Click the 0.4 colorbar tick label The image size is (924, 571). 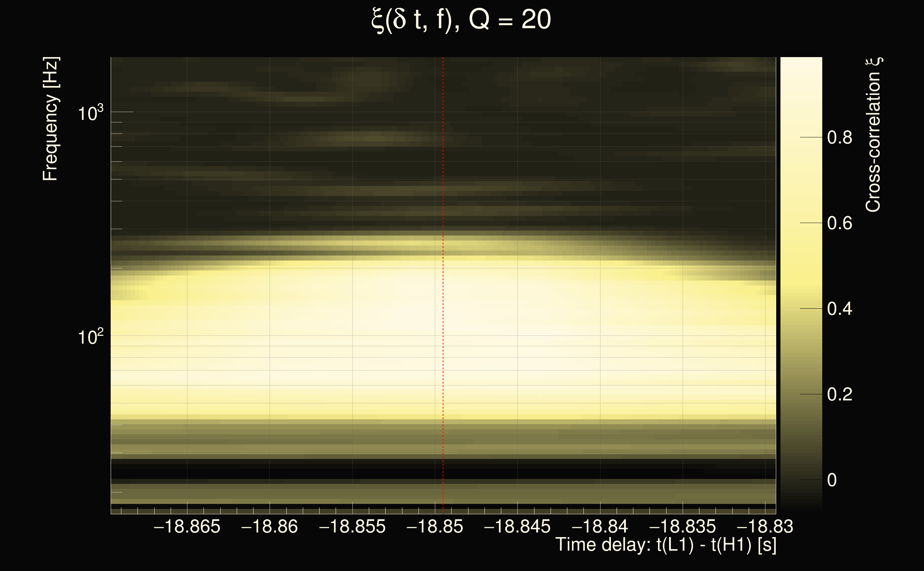(x=839, y=309)
